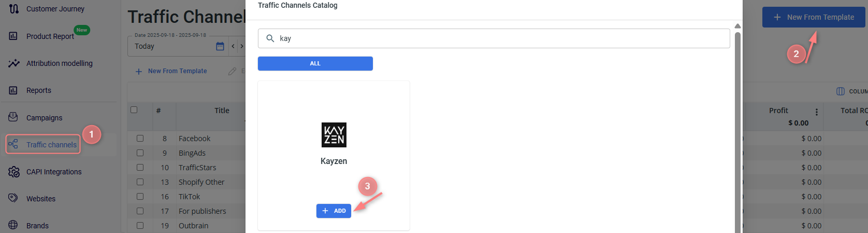Open the calendar date picker icon
Image resolution: width=868 pixels, height=233 pixels.
(220, 46)
